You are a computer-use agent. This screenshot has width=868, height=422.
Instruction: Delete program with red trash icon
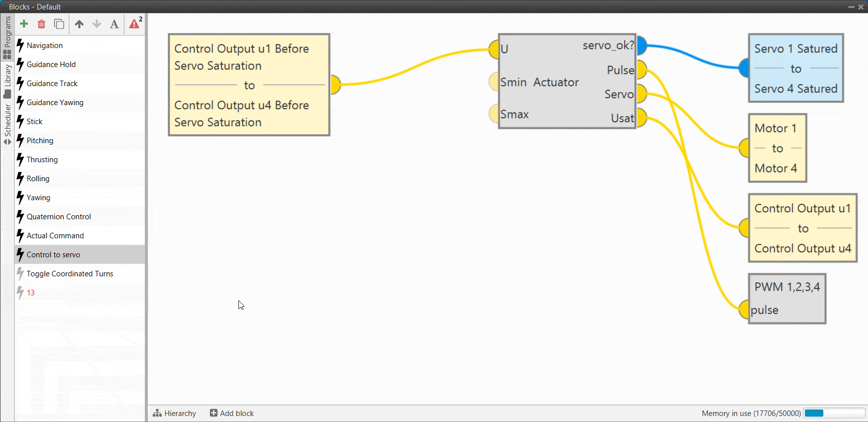[x=42, y=24]
